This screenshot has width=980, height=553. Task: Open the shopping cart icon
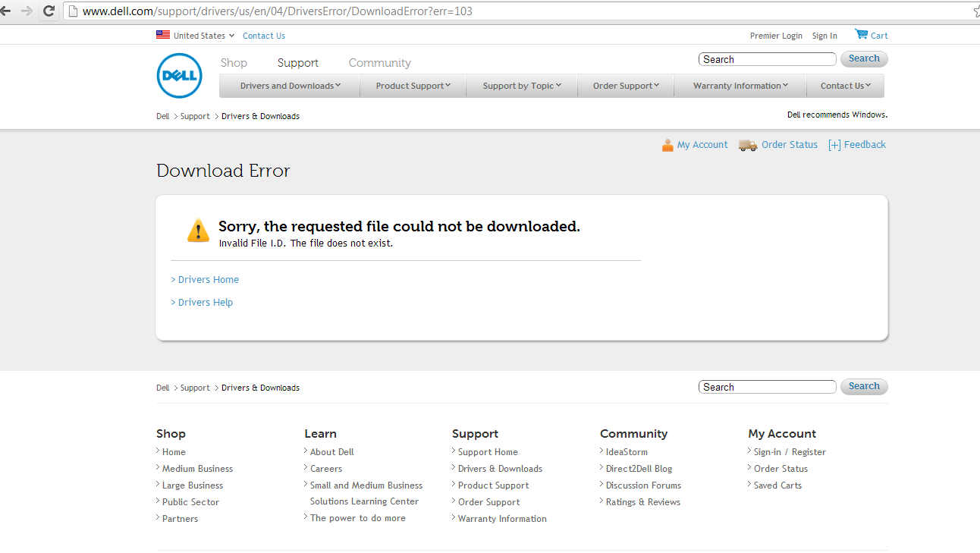[861, 34]
